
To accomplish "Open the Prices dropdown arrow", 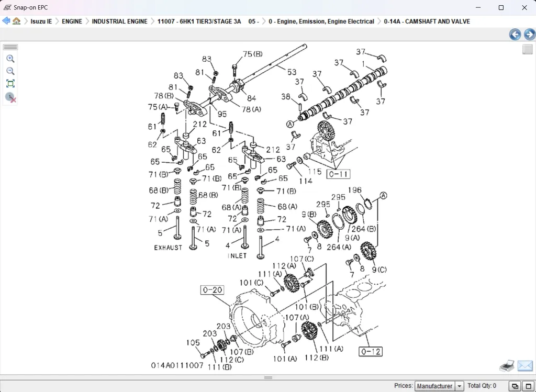I will click(460, 386).
